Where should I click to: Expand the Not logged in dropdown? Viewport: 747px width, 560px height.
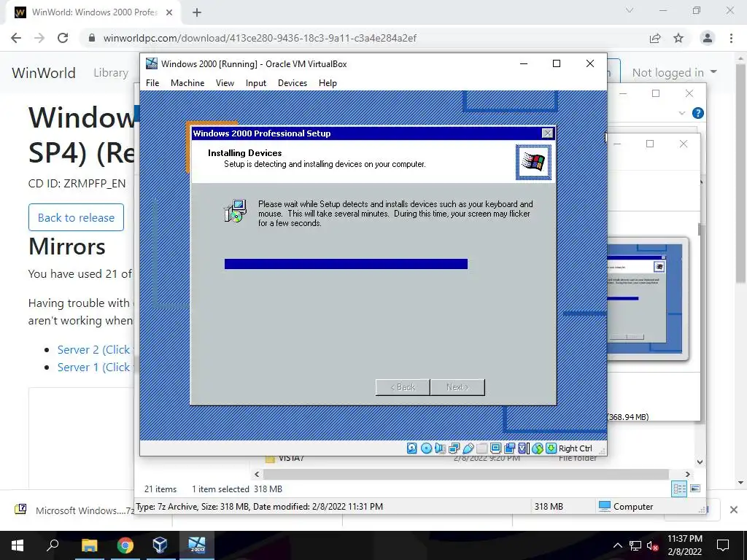click(674, 72)
